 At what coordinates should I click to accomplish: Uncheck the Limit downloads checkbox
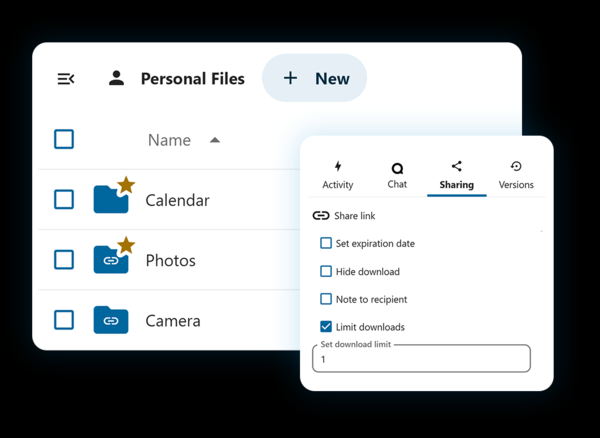[x=326, y=327]
